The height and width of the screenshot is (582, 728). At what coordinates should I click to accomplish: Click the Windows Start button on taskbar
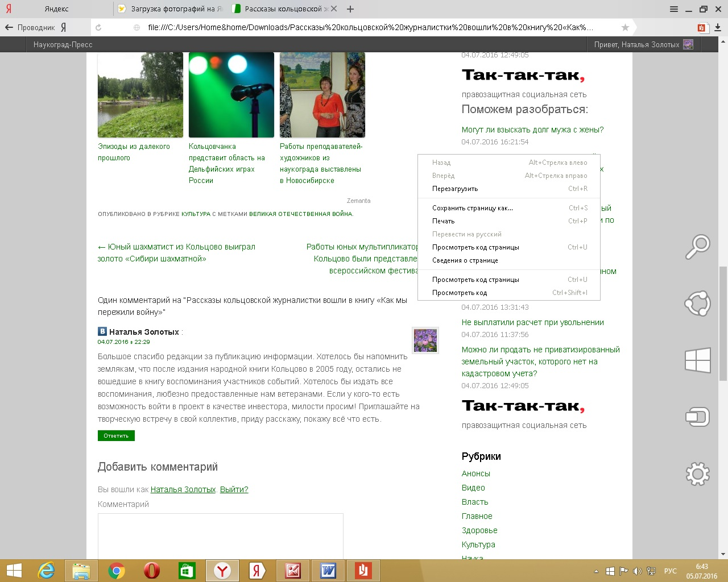pos(14,571)
